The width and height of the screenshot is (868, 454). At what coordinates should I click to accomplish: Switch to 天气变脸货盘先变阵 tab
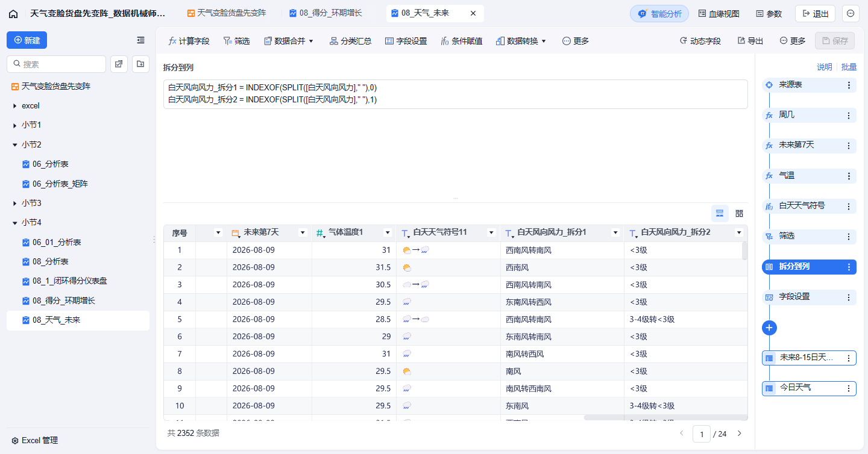(227, 13)
